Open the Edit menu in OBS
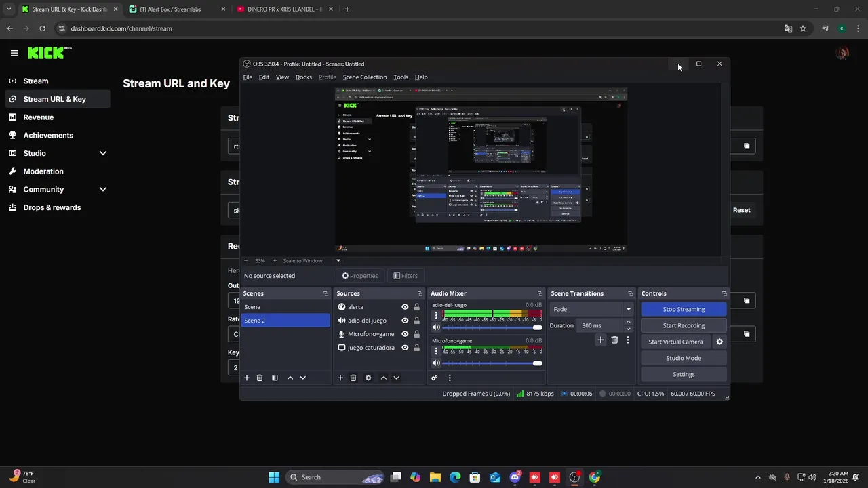Screen dimensions: 868x488 click(x=264, y=77)
